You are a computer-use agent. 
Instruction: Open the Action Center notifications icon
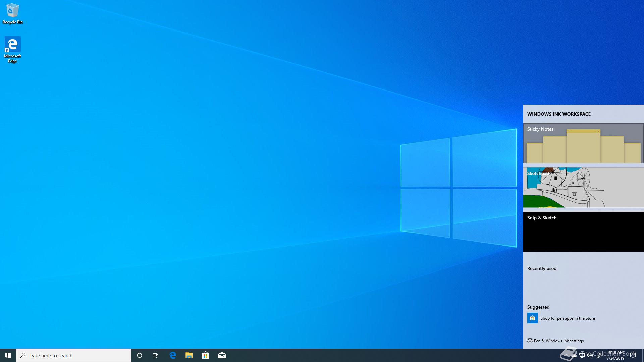633,355
